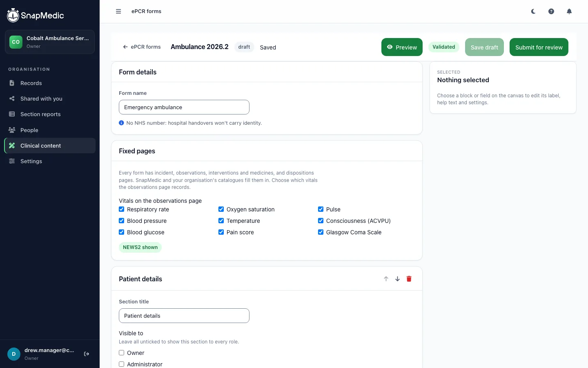Click Save draft
This screenshot has height=368, width=588.
484,47
